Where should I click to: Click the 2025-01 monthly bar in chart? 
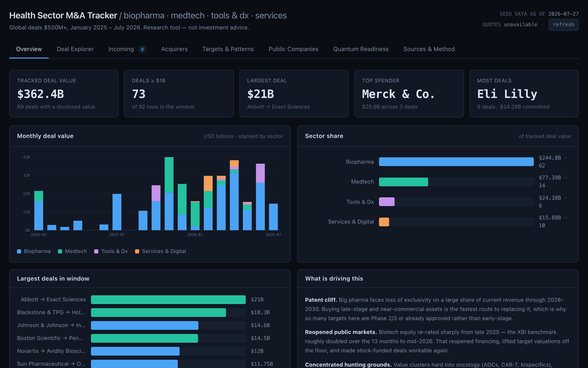[x=39, y=210]
